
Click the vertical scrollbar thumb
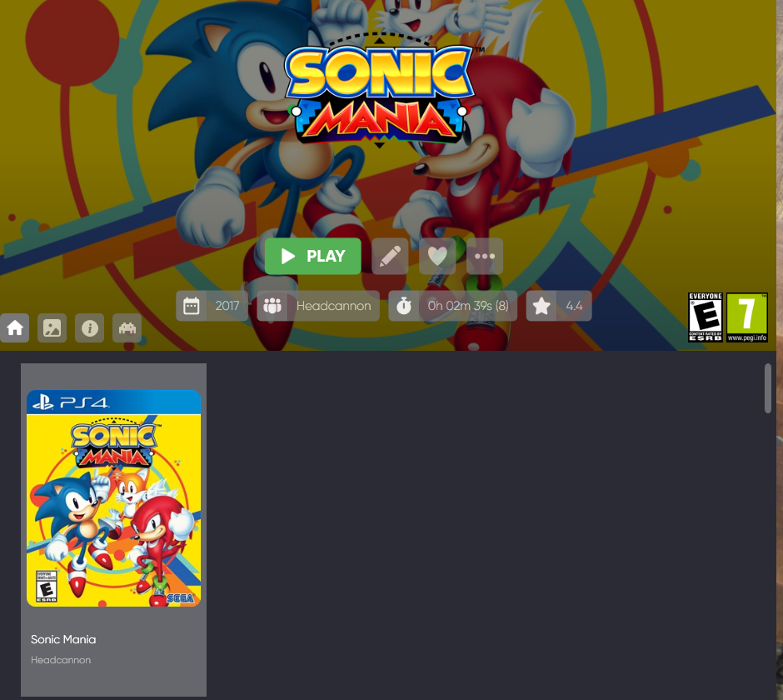[768, 388]
